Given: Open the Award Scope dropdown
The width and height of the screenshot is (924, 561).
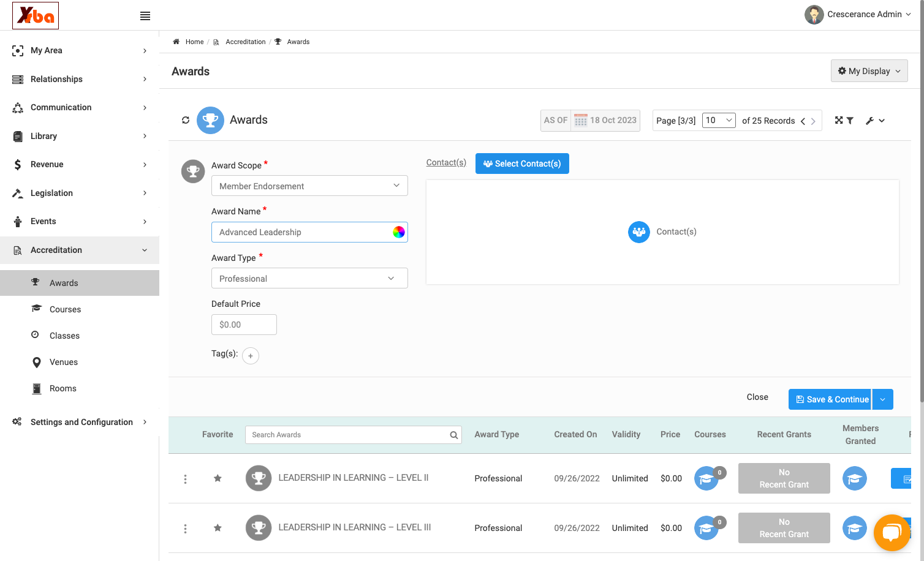Looking at the screenshot, I should 309,186.
